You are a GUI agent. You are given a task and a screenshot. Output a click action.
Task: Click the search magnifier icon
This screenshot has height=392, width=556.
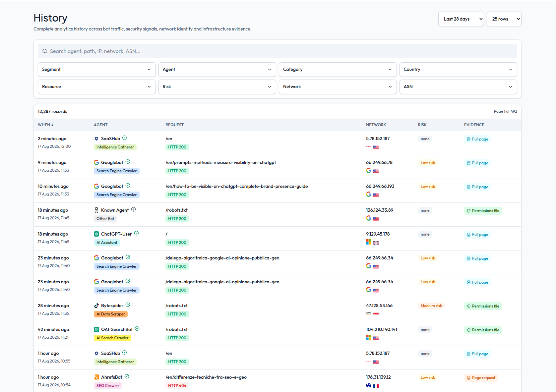pos(45,51)
